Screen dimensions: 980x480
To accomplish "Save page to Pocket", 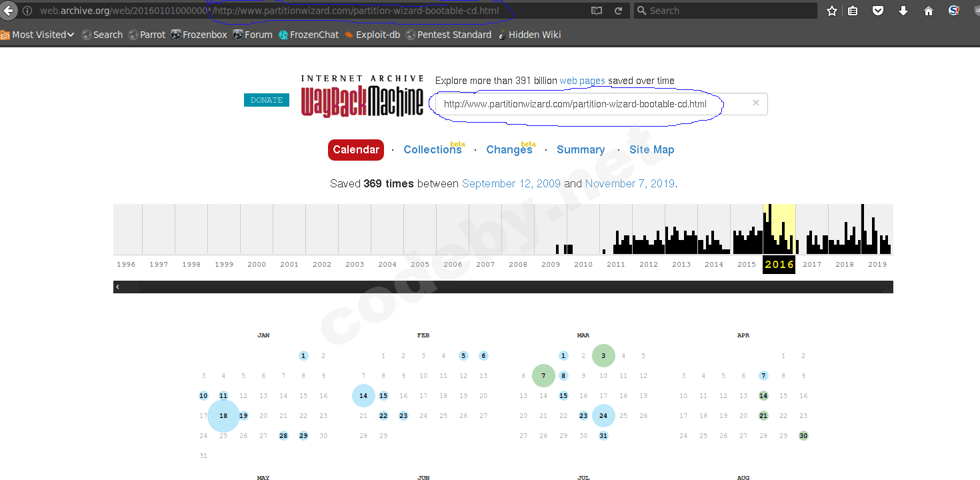I will coord(878,11).
